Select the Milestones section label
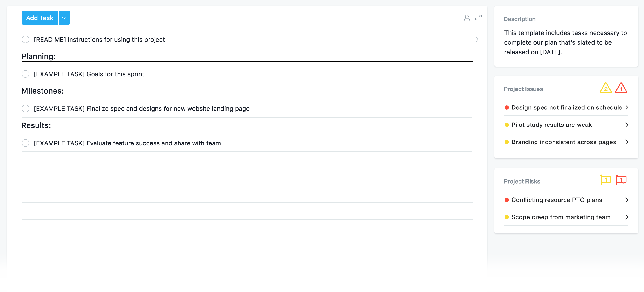Screen dimensions: 644x292 [42, 90]
